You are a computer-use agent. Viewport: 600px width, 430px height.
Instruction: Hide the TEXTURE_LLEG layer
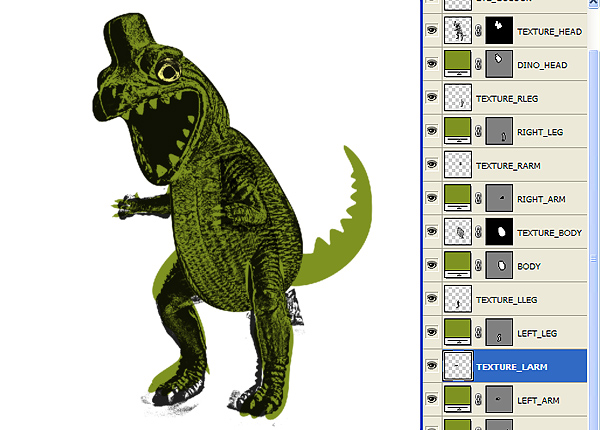coord(432,298)
